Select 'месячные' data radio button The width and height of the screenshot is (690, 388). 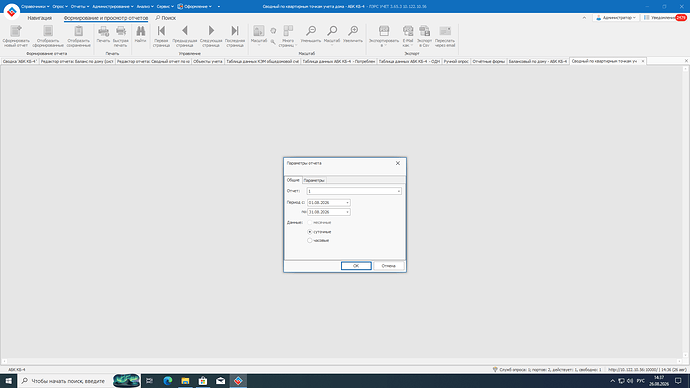tap(310, 222)
